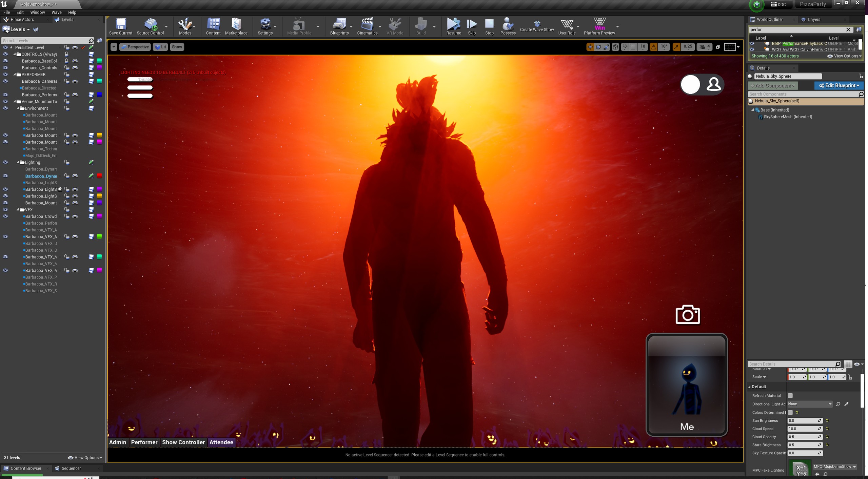This screenshot has height=479, width=868.
Task: Toggle grid snapping icon
Action: [x=633, y=47]
